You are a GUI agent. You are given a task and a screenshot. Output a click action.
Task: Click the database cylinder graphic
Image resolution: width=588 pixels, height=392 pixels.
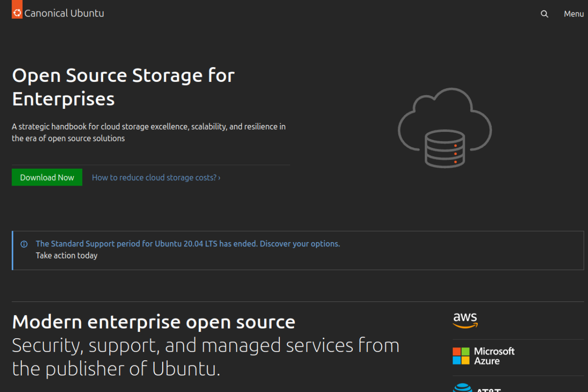coord(444,148)
